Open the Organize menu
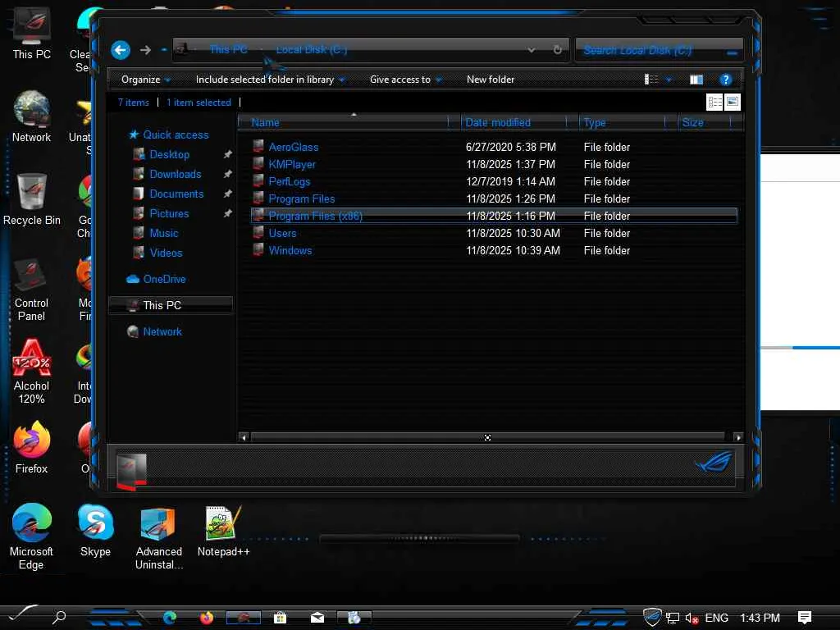 click(x=145, y=80)
